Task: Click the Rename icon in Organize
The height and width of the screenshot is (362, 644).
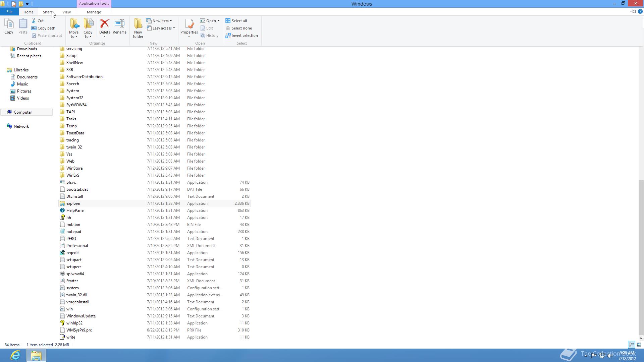Action: coord(119,24)
